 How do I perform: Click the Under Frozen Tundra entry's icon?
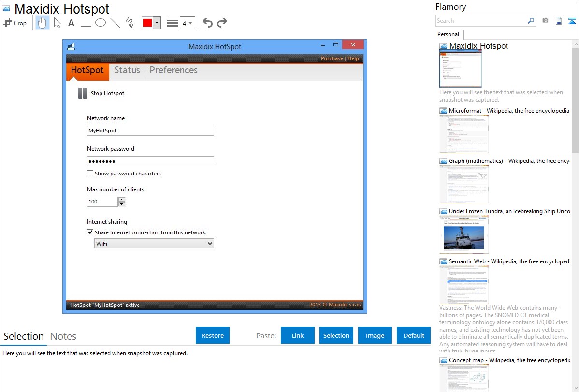click(443, 211)
